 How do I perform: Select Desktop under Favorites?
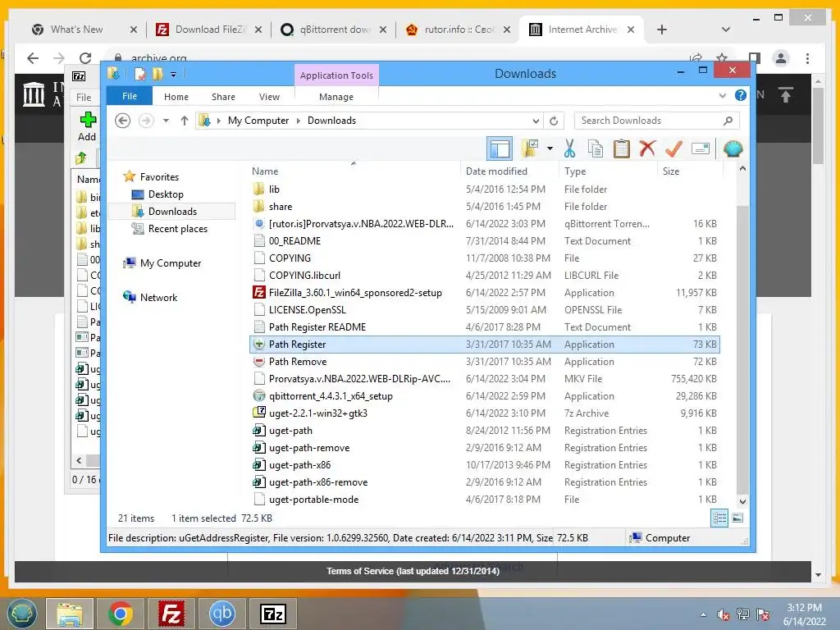click(x=166, y=194)
